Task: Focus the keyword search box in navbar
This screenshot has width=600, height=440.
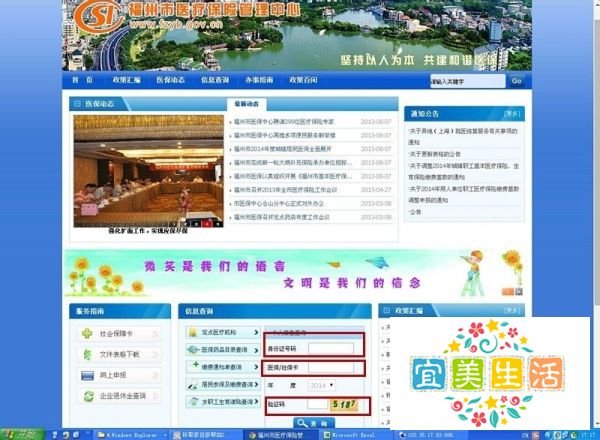Action: (468, 81)
